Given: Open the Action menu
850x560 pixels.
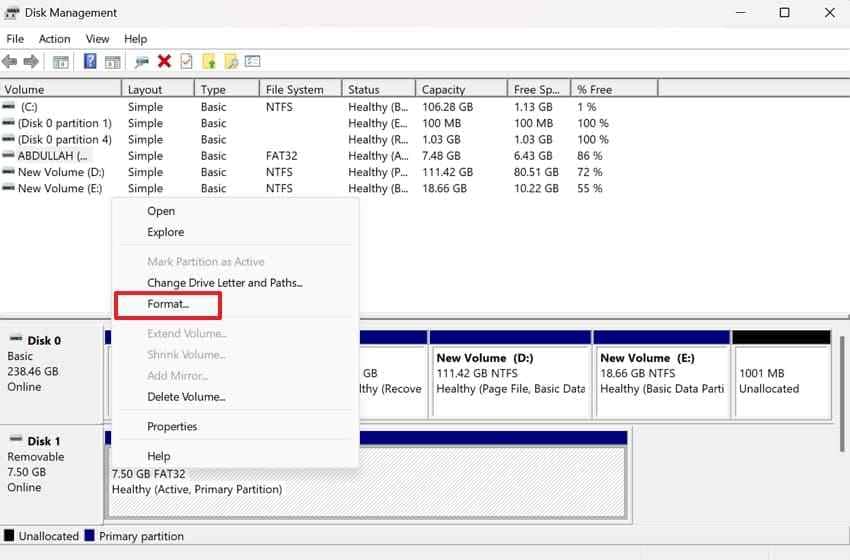Looking at the screenshot, I should point(54,39).
